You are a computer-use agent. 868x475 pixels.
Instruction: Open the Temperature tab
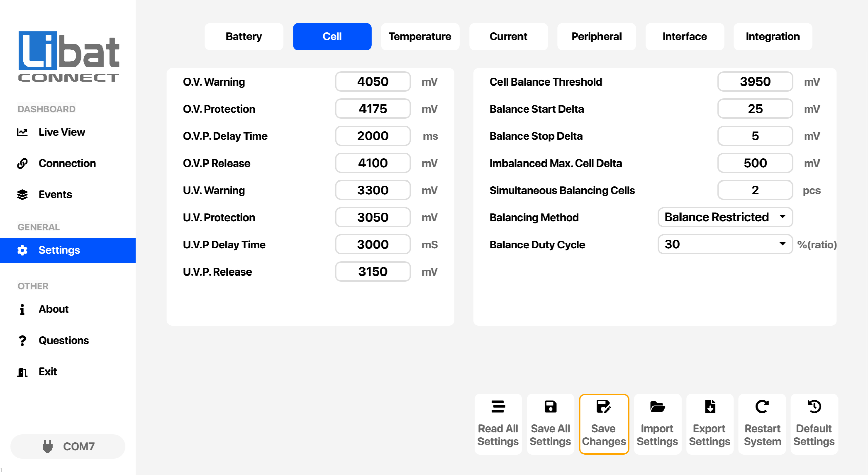click(x=420, y=37)
